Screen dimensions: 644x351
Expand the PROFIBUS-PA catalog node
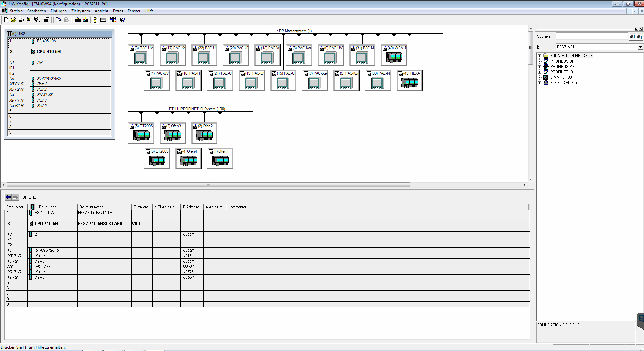tap(539, 67)
